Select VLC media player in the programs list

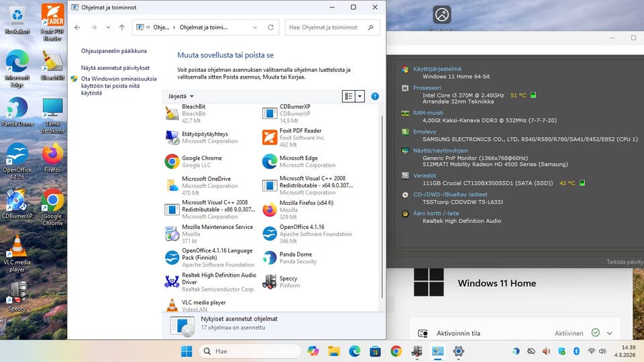[210, 305]
